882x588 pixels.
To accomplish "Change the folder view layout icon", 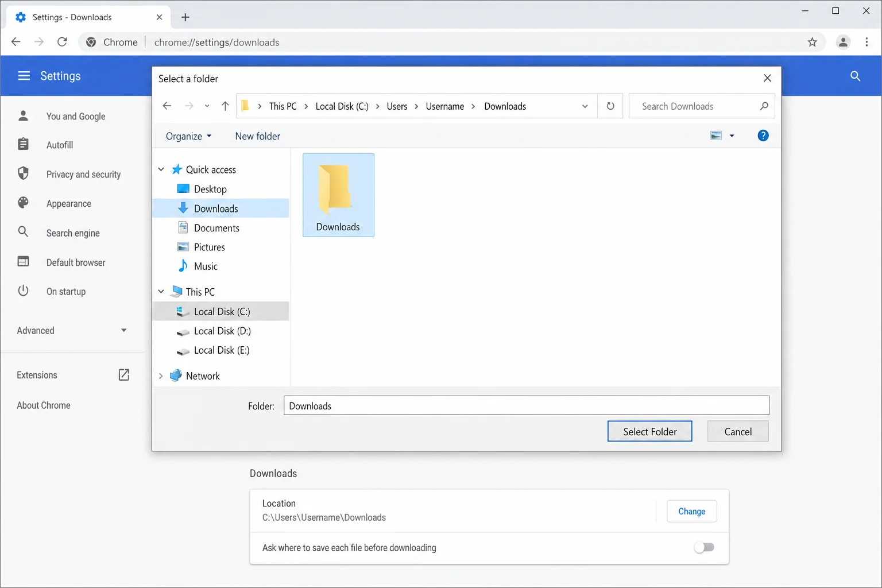I will click(716, 136).
